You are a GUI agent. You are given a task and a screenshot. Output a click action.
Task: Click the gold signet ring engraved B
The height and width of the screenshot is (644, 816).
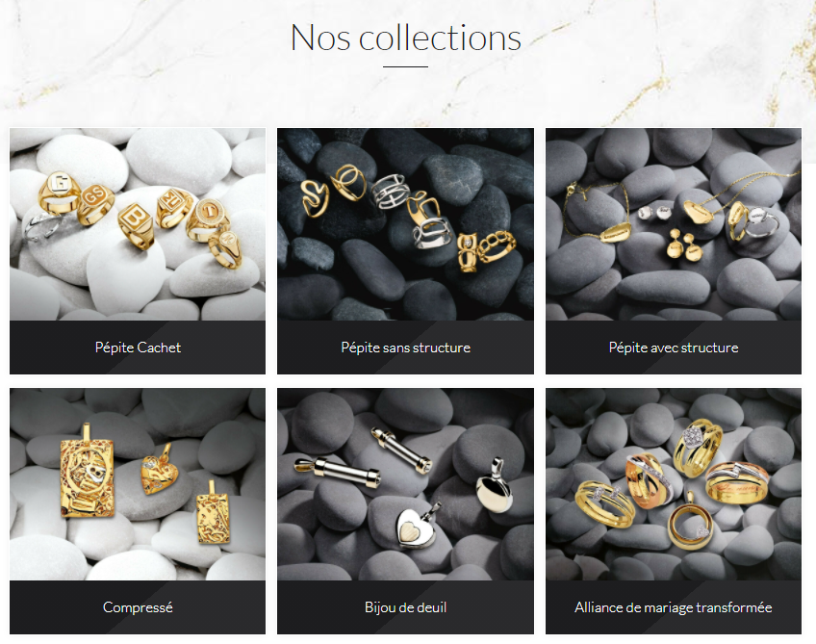pos(136,226)
